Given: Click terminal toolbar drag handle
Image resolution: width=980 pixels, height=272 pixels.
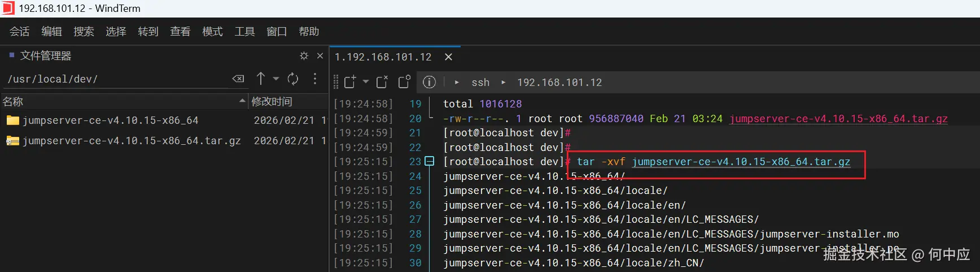Looking at the screenshot, I should [336, 82].
